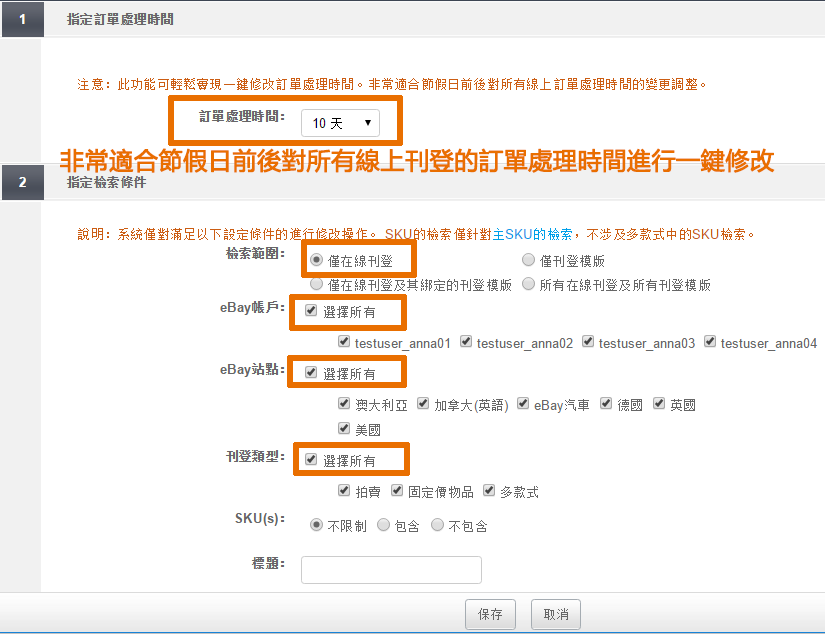Uncheck the testuser_anna04 account
This screenshot has height=634, width=825.
pyautogui.click(x=710, y=341)
